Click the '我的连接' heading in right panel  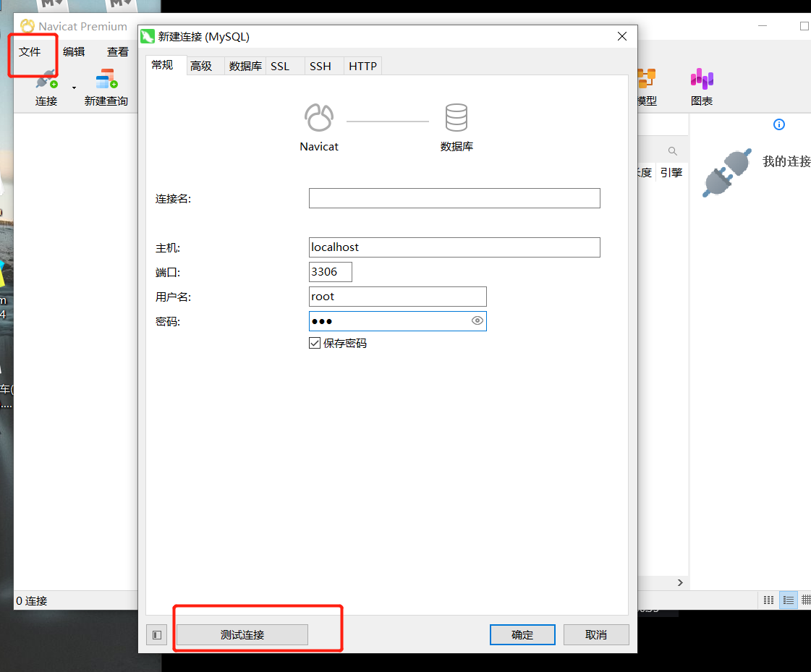click(x=786, y=161)
